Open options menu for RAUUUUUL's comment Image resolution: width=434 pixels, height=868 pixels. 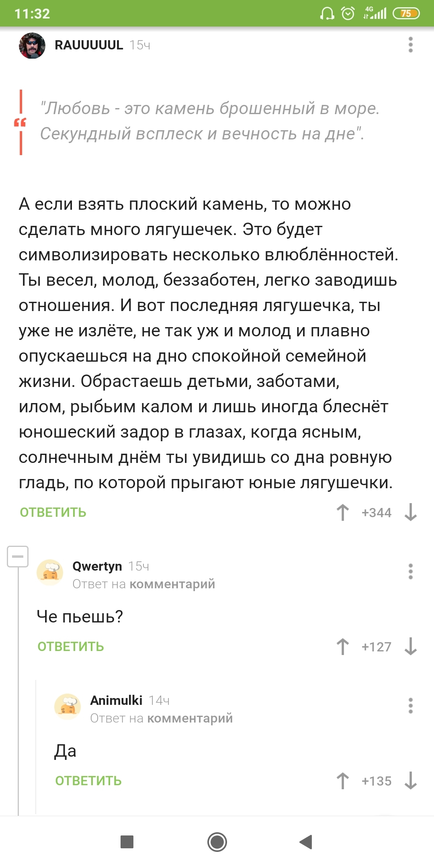click(410, 45)
